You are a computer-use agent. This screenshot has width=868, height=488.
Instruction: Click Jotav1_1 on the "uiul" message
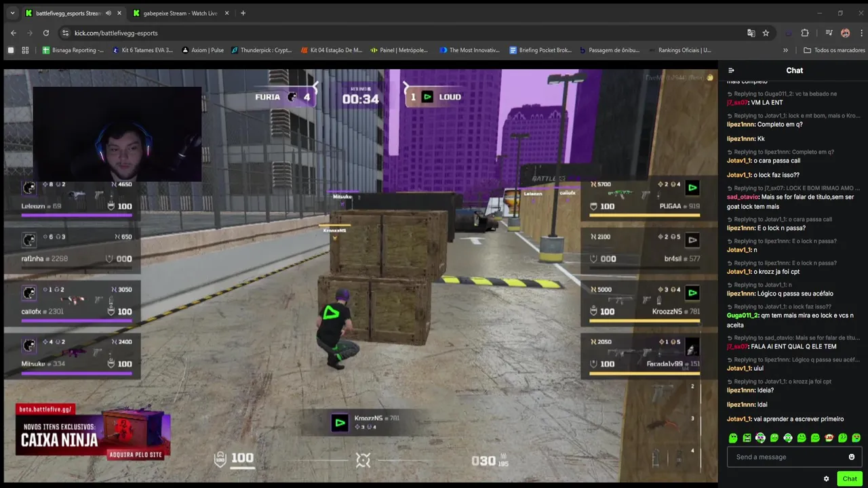(x=738, y=369)
